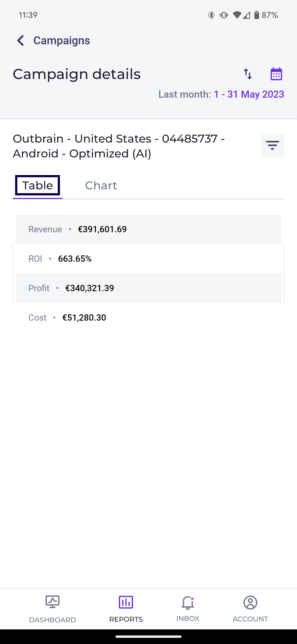The height and width of the screenshot is (644, 297).
Task: Select the ROI 663.65% row
Action: click(148, 259)
